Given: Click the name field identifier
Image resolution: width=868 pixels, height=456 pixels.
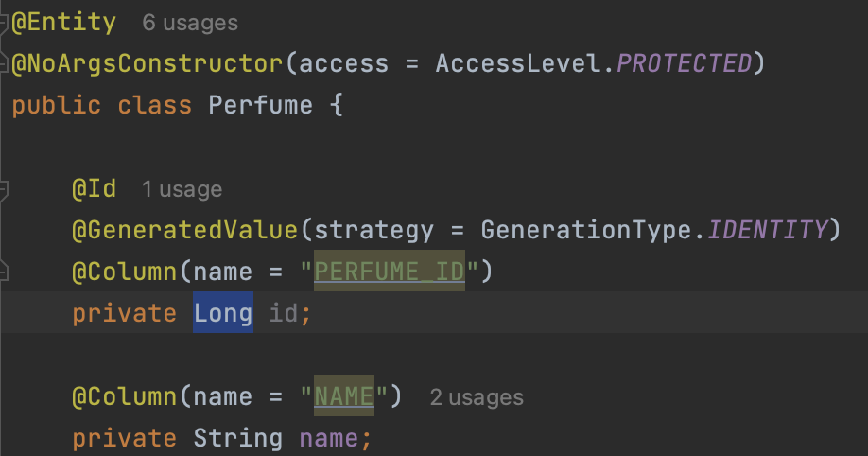Looking at the screenshot, I should click(x=329, y=438).
